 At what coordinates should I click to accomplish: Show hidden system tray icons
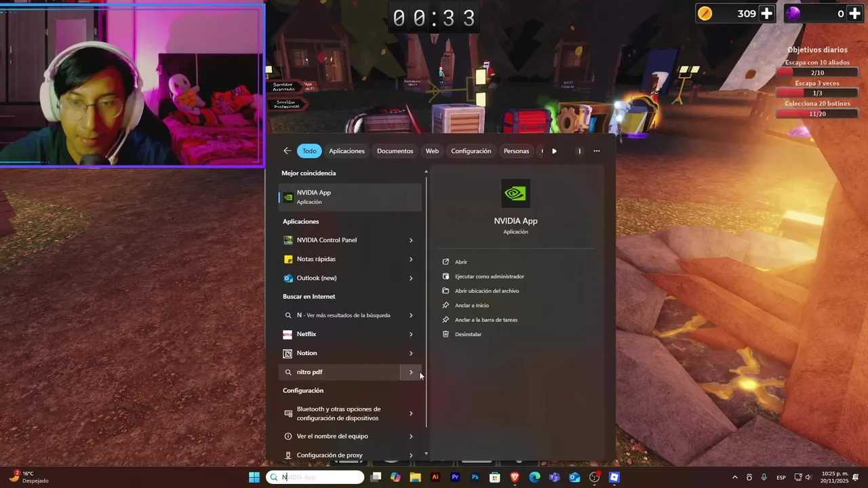(x=734, y=477)
